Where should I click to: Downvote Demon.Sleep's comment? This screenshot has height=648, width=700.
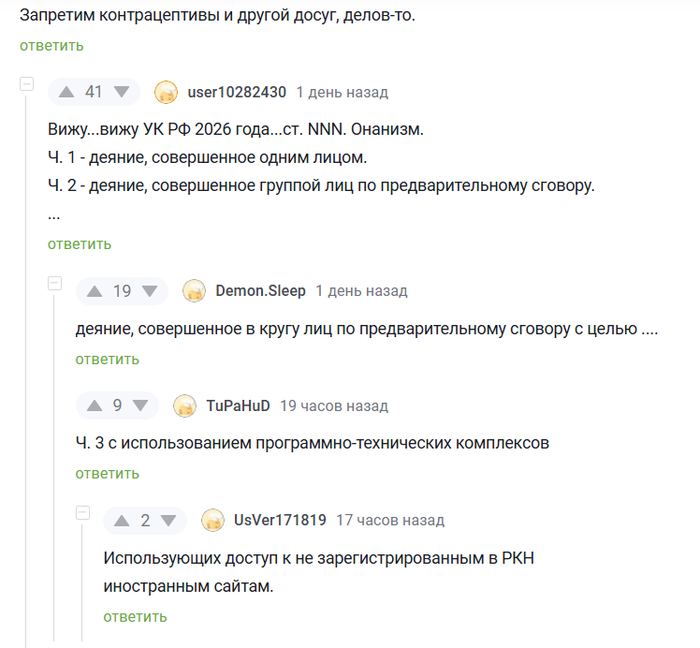click(x=149, y=291)
